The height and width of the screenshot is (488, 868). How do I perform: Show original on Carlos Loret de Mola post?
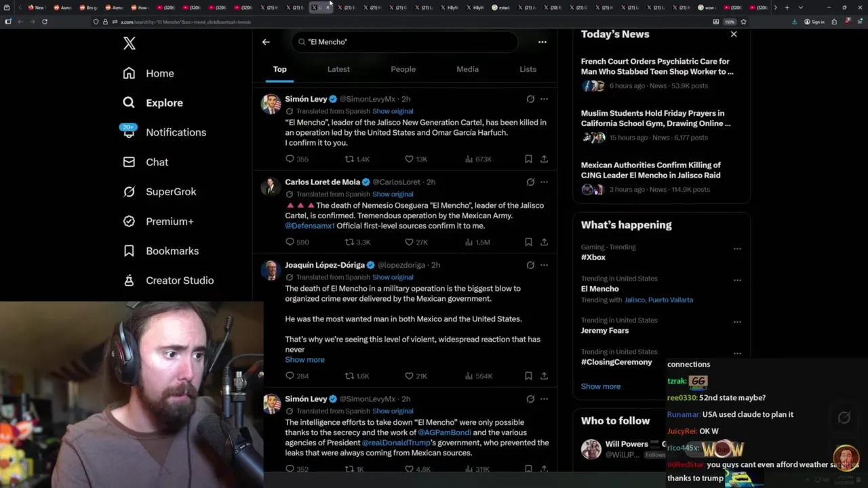tap(393, 194)
